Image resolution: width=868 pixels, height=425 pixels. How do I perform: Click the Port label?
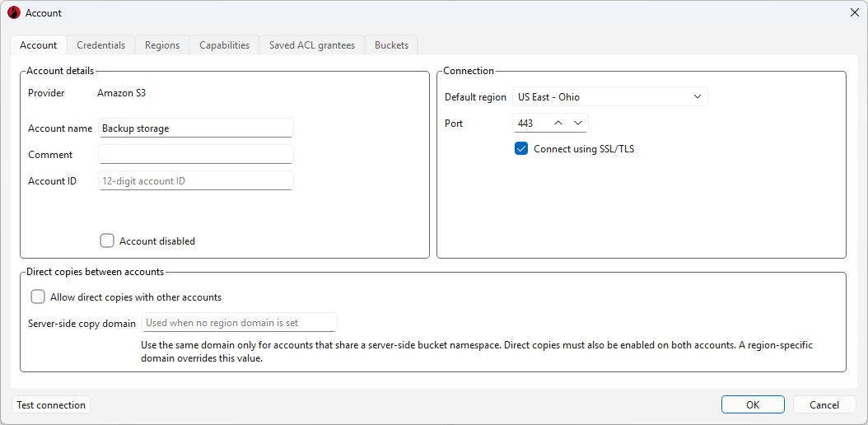coord(454,124)
